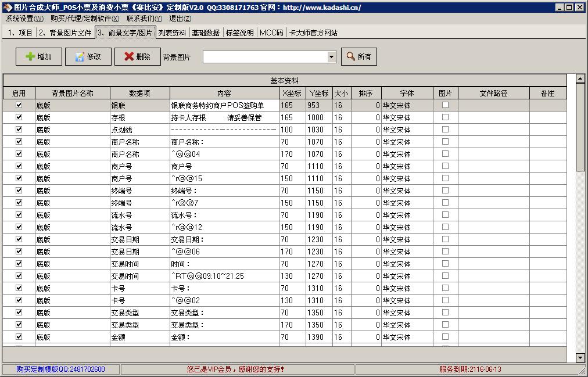Click the 退出(Z) menu
The height and width of the screenshot is (377, 588).
180,19
